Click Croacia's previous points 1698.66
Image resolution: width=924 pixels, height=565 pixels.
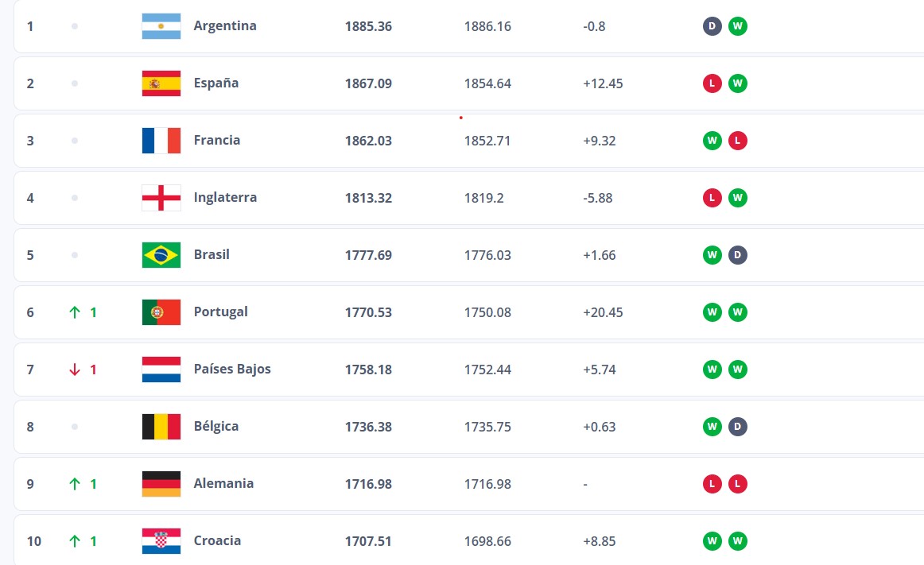(x=487, y=541)
